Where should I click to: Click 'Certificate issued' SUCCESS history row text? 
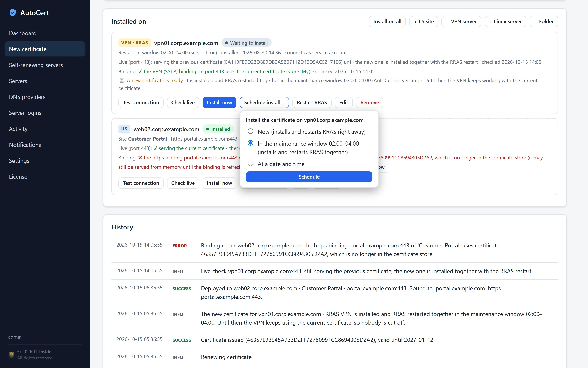click(x=317, y=340)
